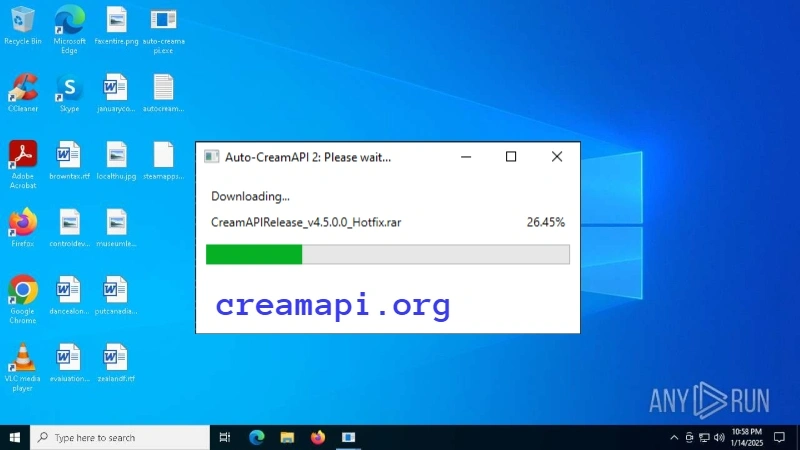Viewport: 800px width, 450px height.
Task: Open Task View on the taskbar
Action: 224,437
